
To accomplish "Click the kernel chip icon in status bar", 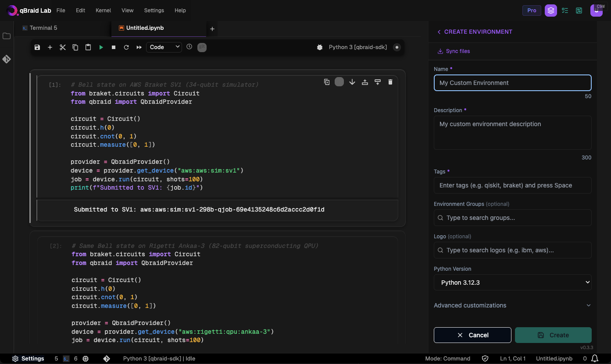I will [86, 358].
